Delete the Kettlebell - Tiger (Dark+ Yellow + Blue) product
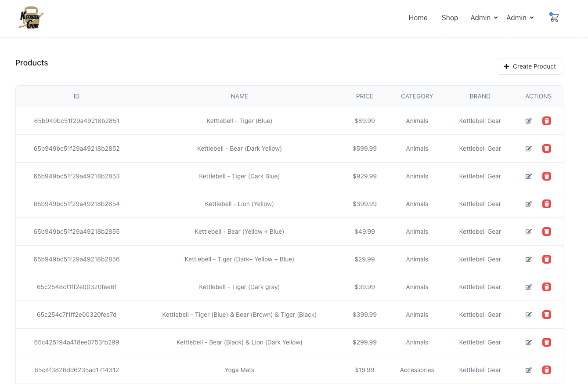588x384 pixels. point(546,259)
